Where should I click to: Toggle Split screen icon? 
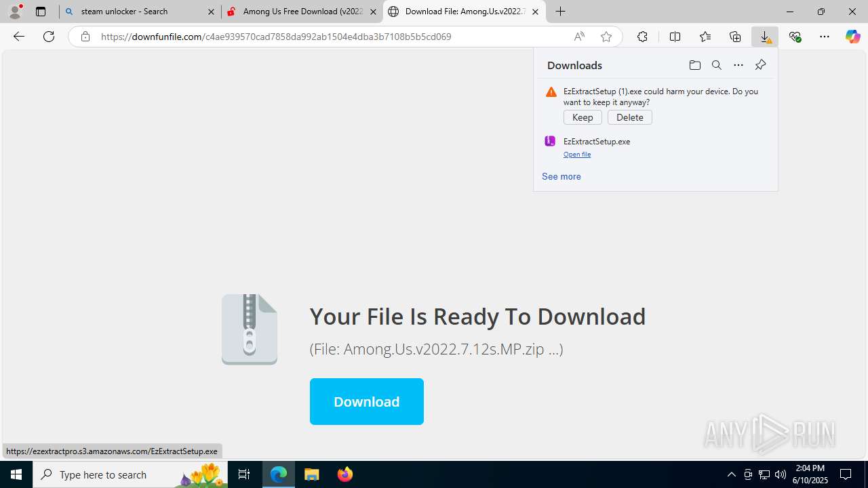pyautogui.click(x=675, y=37)
